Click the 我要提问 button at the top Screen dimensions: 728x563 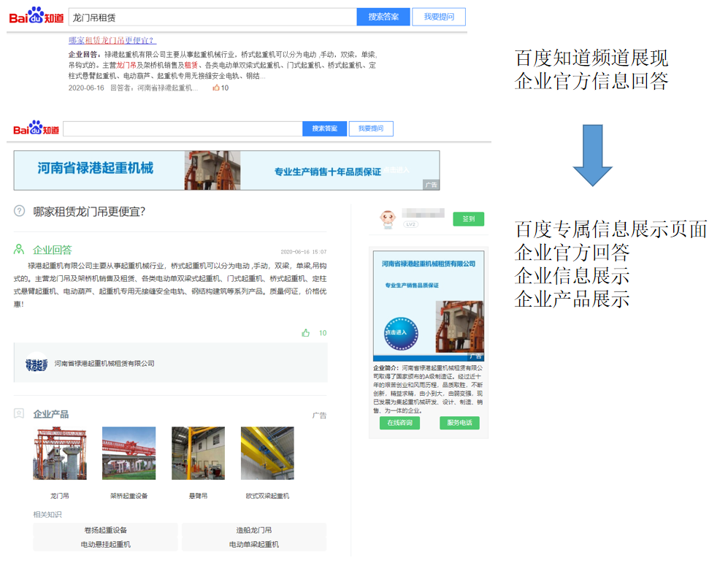pyautogui.click(x=438, y=17)
